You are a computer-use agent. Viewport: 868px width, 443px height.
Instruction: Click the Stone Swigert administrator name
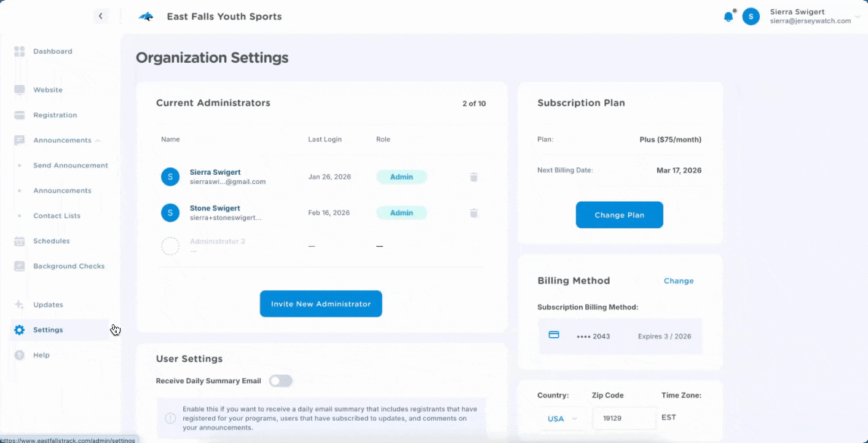tap(215, 209)
